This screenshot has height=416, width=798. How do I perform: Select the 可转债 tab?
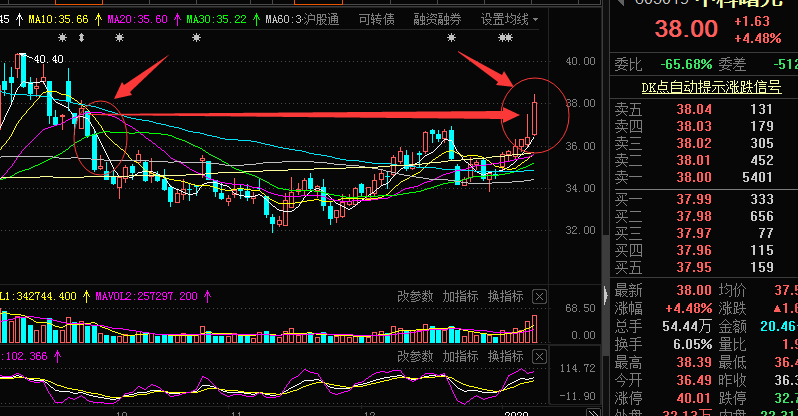377,19
